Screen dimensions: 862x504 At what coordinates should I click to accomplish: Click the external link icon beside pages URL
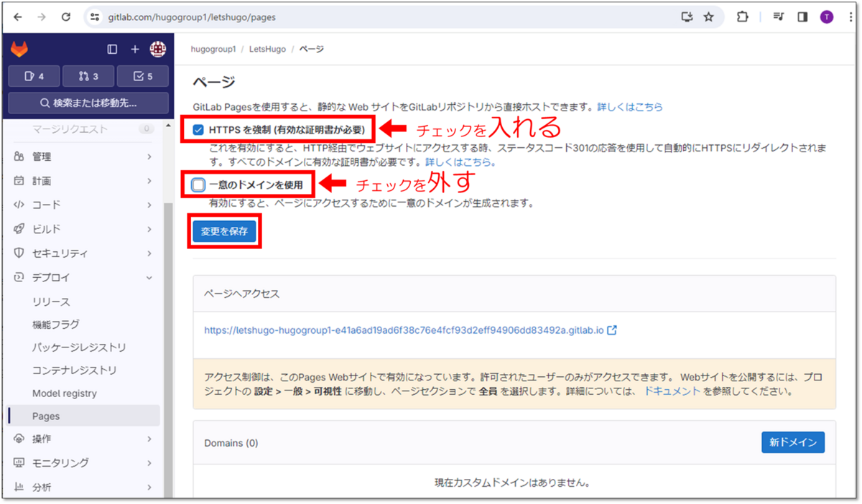[x=612, y=331]
